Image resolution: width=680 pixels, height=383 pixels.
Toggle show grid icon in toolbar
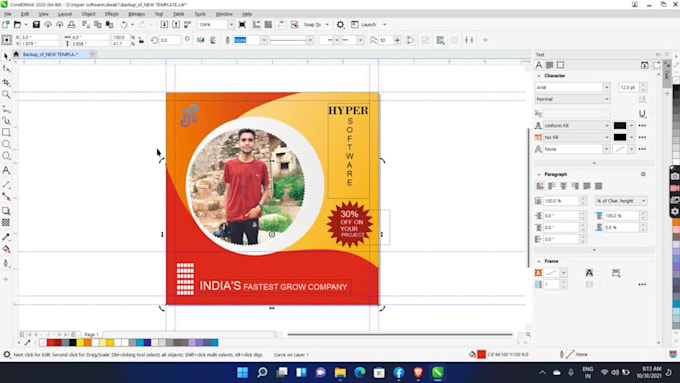268,25
